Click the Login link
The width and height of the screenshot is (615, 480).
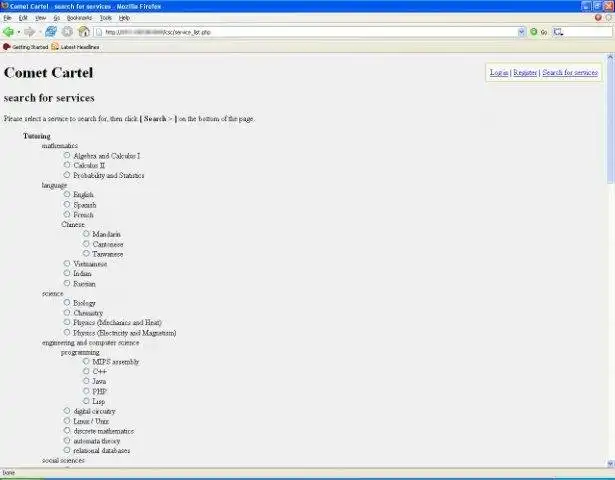click(499, 73)
